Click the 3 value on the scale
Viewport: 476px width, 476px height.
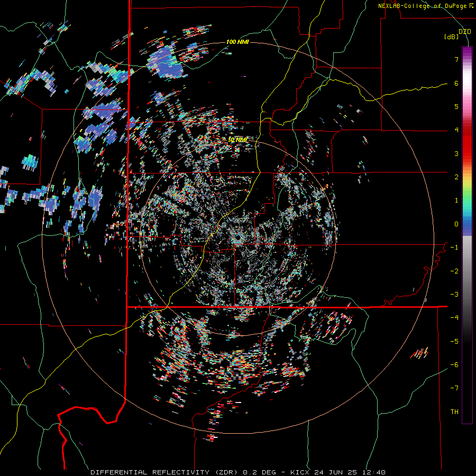(x=456, y=153)
